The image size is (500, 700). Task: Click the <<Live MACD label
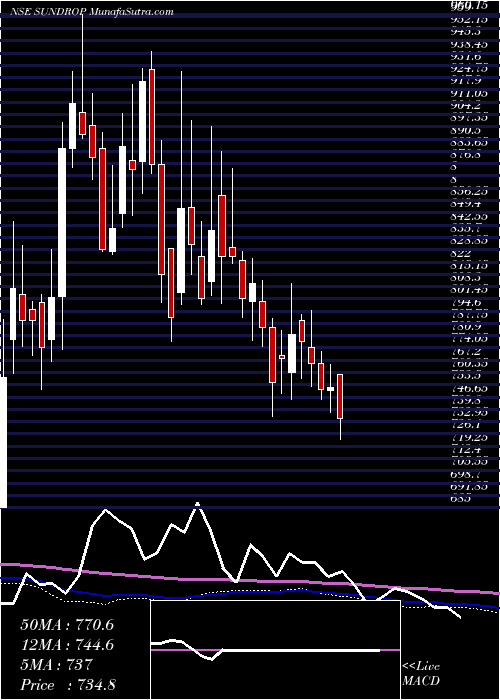click(421, 674)
